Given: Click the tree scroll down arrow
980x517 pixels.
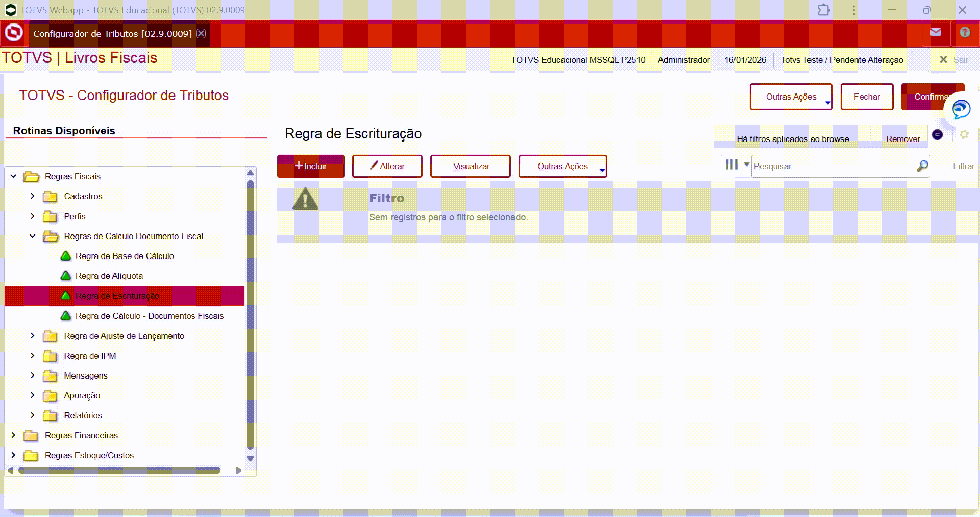Looking at the screenshot, I should tap(250, 459).
